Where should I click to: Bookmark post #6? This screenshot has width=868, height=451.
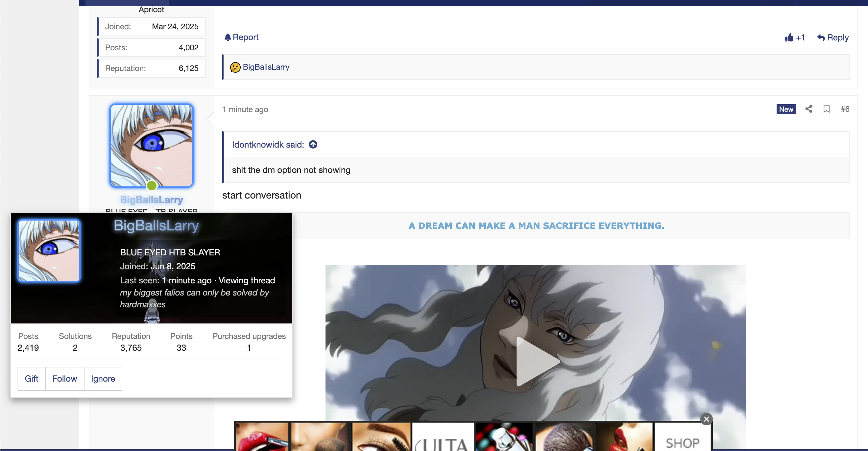point(826,109)
